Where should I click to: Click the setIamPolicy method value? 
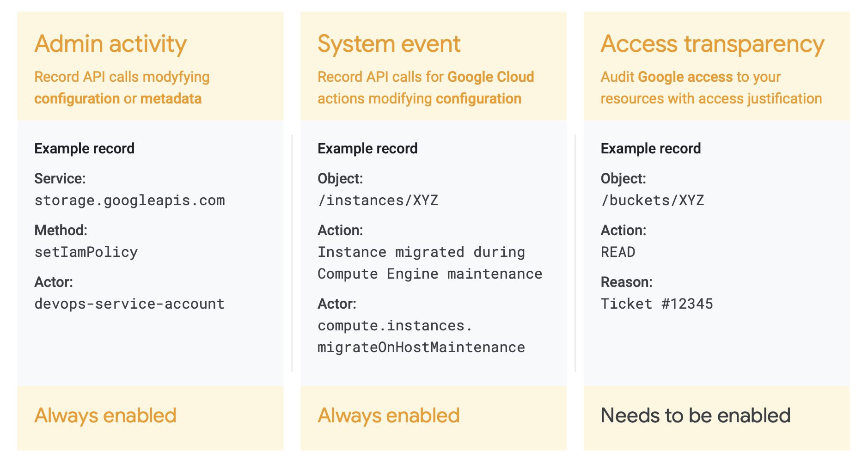click(86, 252)
